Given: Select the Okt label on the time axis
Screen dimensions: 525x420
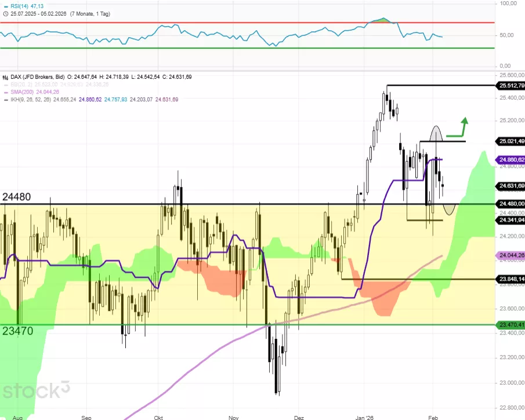Looking at the screenshot, I should click(x=159, y=417).
